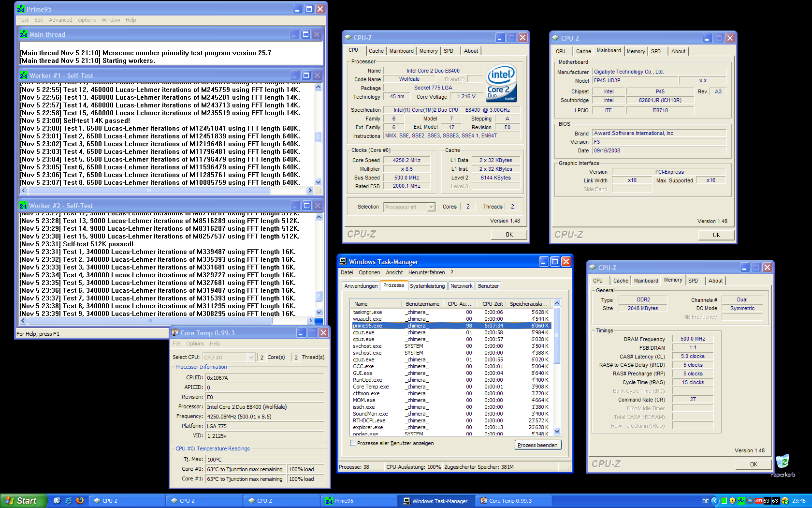The image size is (812, 508).
Task: Select the prime95.exe process row
Action: coord(451,326)
